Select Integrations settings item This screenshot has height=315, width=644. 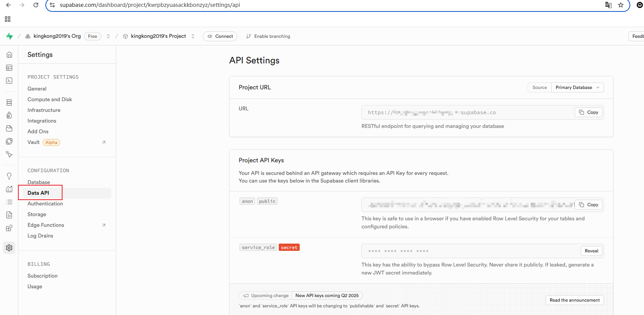point(42,121)
